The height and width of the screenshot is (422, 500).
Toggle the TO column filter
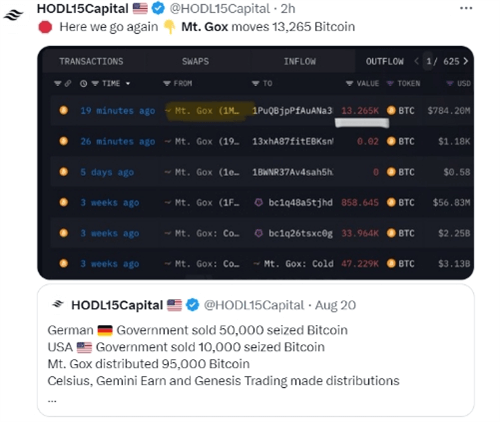point(256,83)
